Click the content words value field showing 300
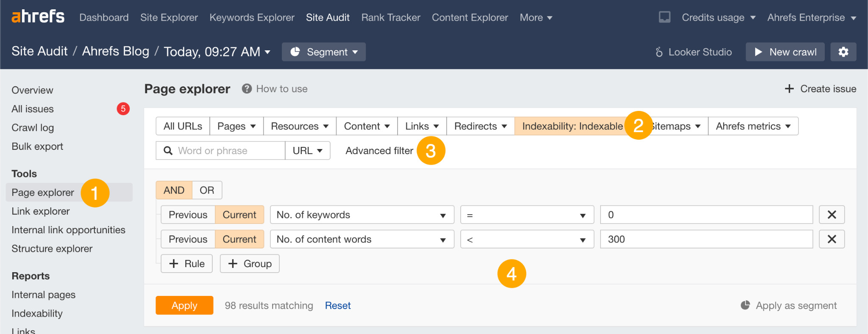Screen dimensions: 868x334 [x=707, y=239]
